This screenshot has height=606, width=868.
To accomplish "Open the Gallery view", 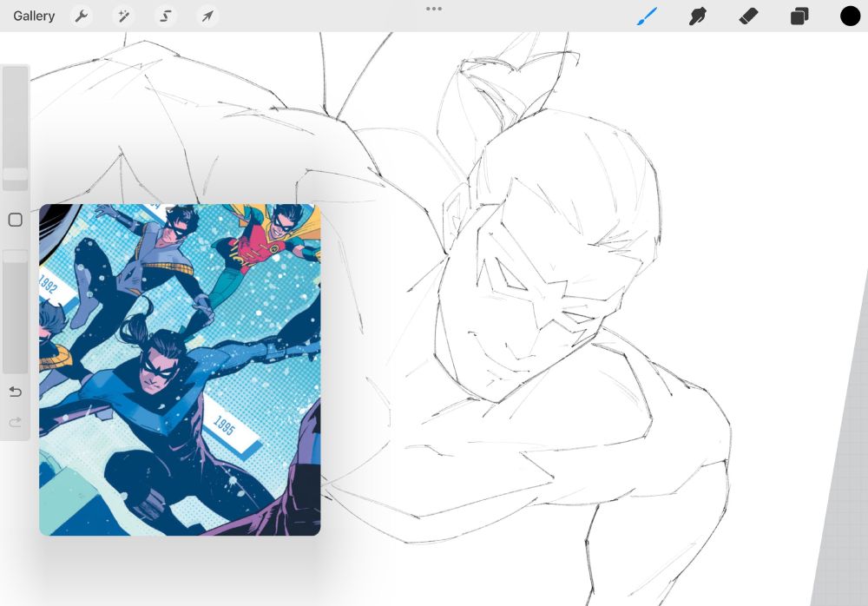I will tap(34, 16).
